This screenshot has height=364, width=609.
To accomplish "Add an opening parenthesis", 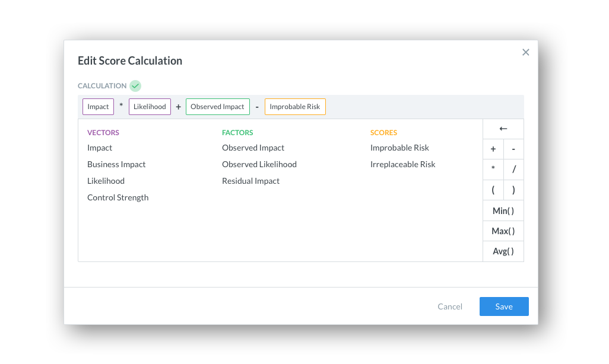I will [x=493, y=190].
